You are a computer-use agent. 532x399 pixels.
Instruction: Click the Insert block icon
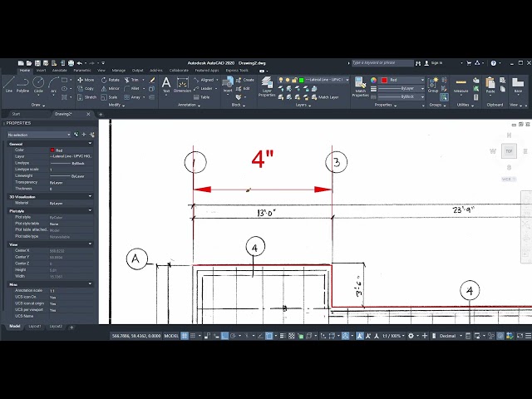228,85
